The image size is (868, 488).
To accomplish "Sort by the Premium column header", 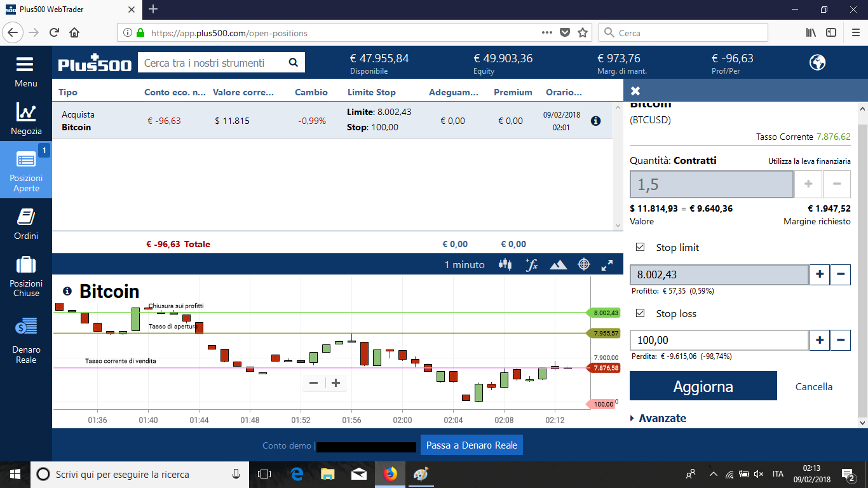I will (513, 92).
